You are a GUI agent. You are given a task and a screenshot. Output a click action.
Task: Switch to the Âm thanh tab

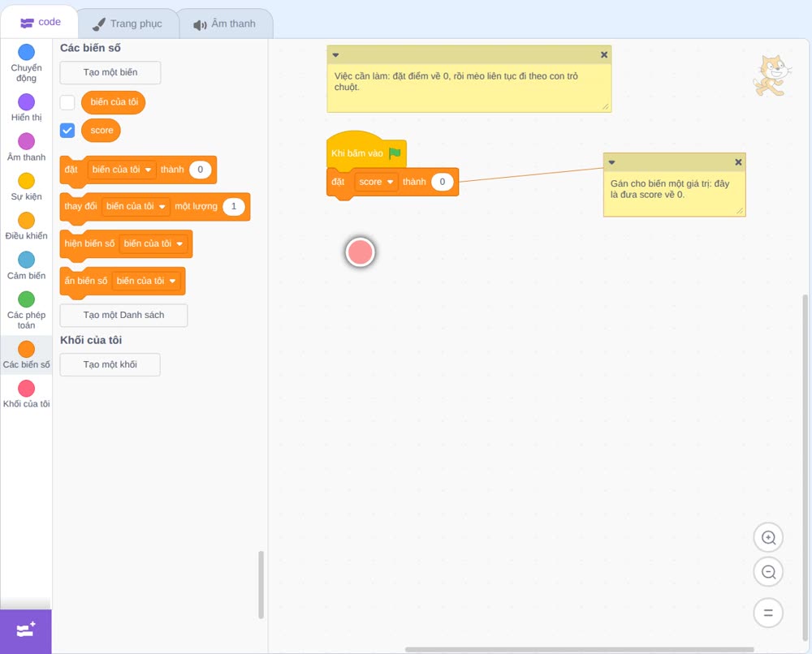click(x=225, y=24)
